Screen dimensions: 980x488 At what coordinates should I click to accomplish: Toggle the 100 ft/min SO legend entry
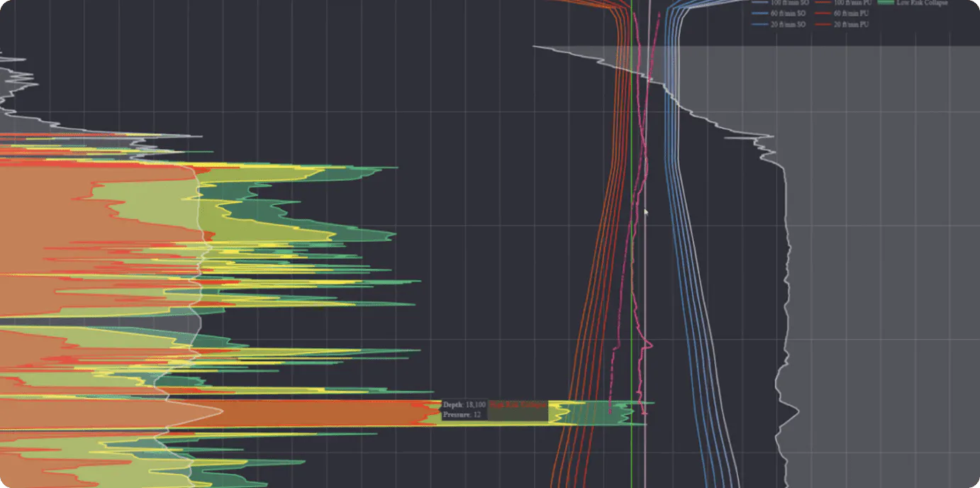tap(779, 4)
